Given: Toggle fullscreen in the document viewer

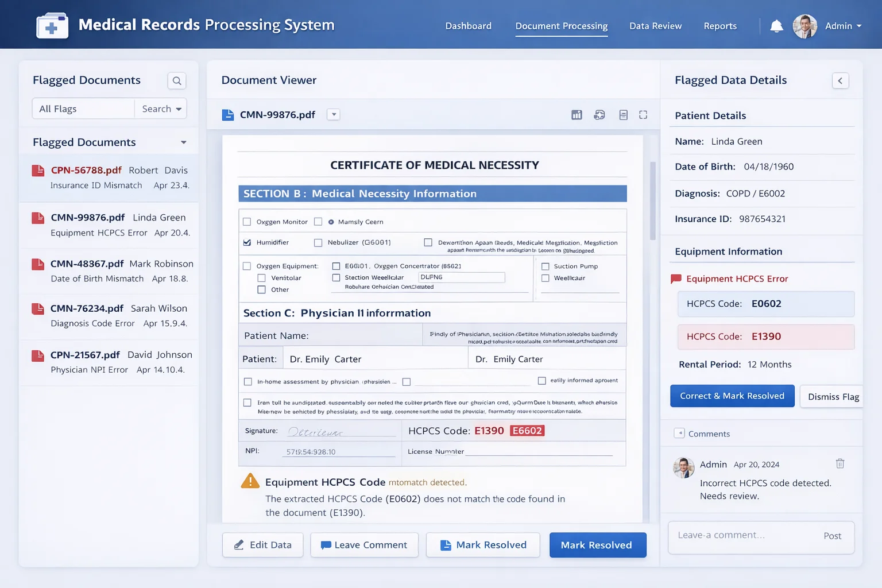Looking at the screenshot, I should coord(643,115).
